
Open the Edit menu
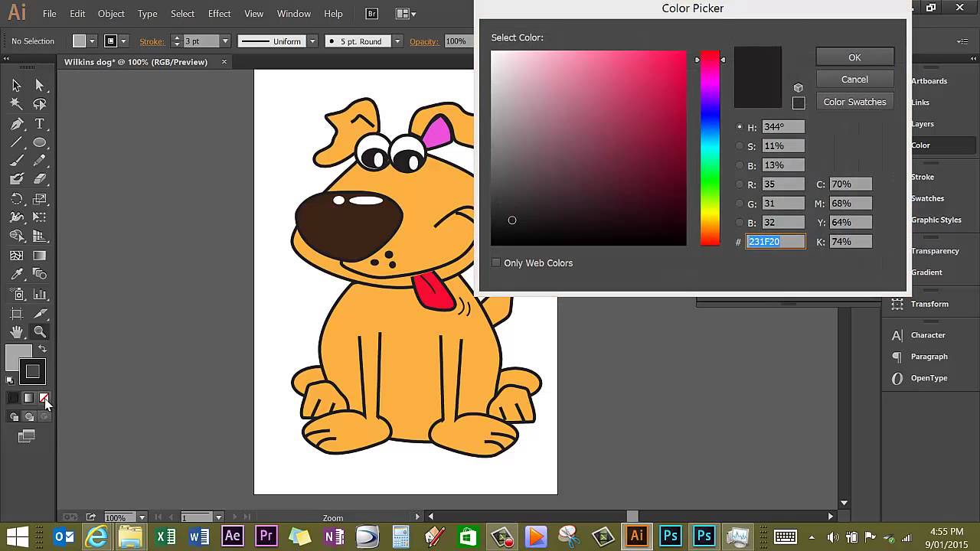pos(77,14)
